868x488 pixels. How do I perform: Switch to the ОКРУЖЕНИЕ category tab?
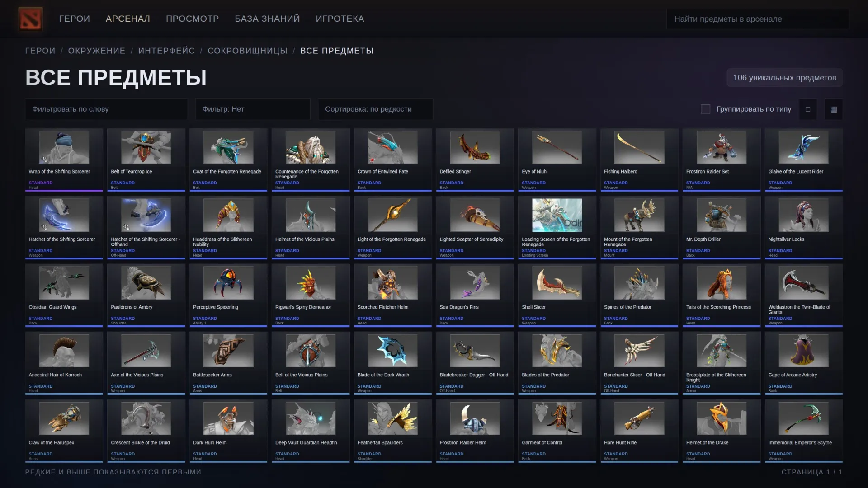coord(97,51)
